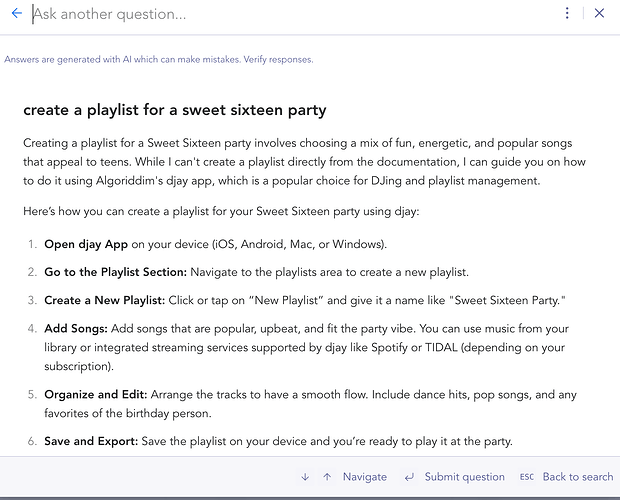Focus the "Ask another question" input field
620x500 pixels.
290,14
